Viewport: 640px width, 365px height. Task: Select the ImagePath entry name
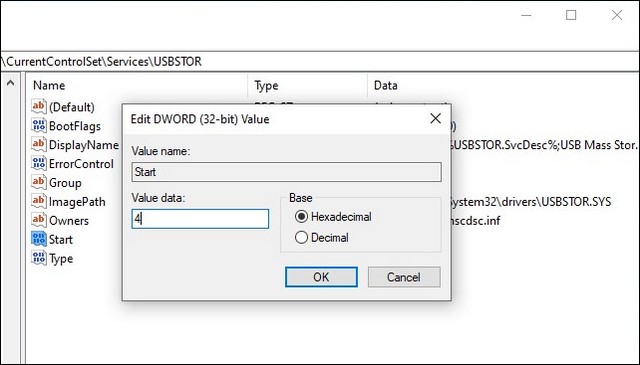[77, 202]
